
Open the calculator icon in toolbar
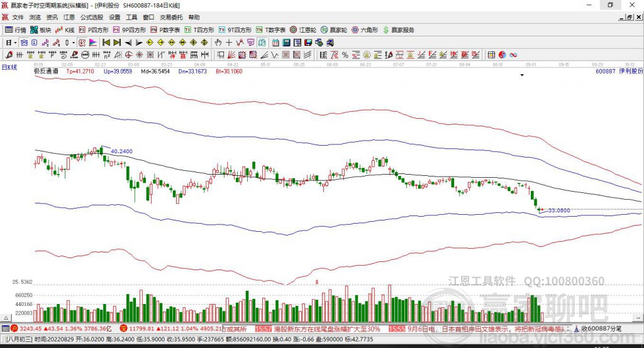(x=286, y=43)
